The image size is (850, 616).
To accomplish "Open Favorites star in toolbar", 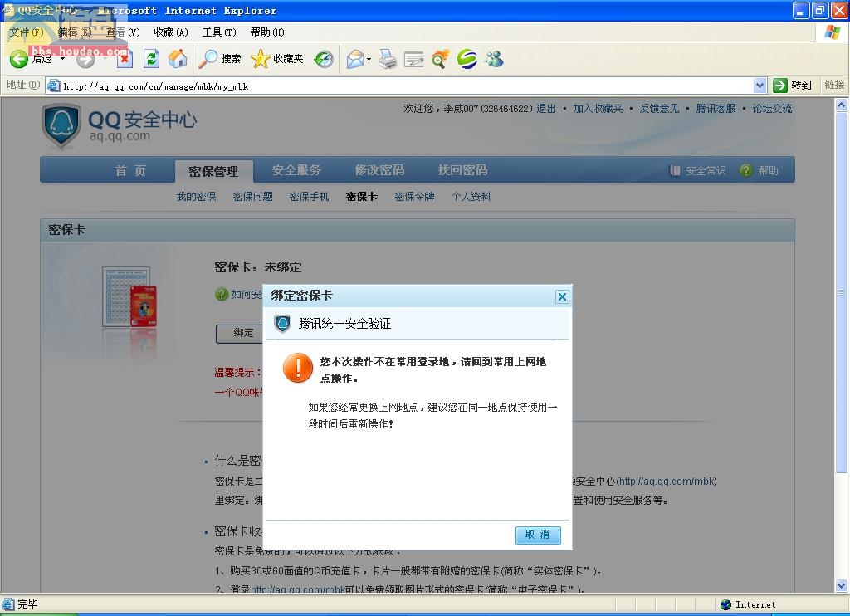I will pos(260,59).
